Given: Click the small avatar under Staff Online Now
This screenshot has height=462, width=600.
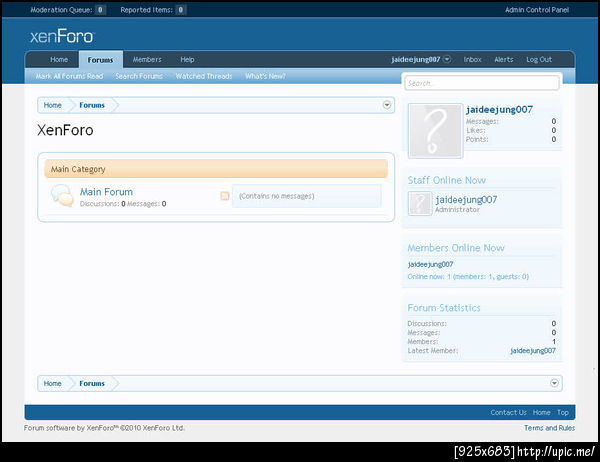Looking at the screenshot, I should click(x=420, y=203).
